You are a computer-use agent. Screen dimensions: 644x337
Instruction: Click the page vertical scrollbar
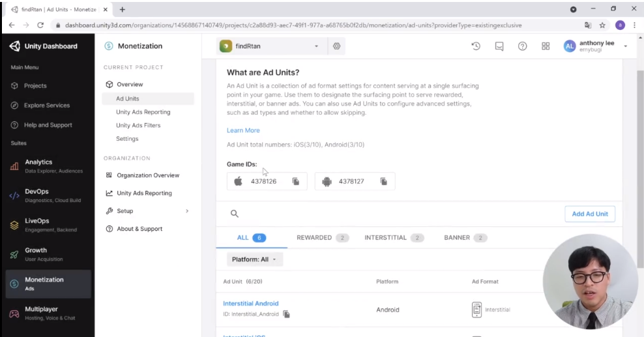(x=640, y=168)
